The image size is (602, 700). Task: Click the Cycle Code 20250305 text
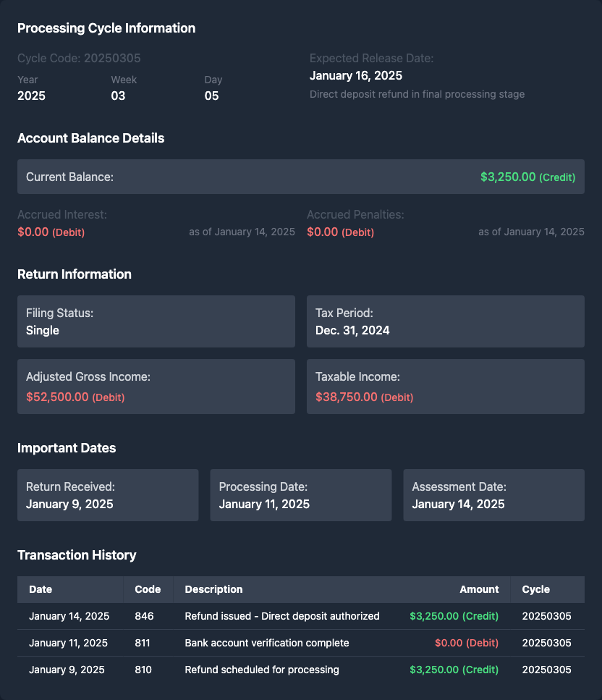(x=79, y=58)
